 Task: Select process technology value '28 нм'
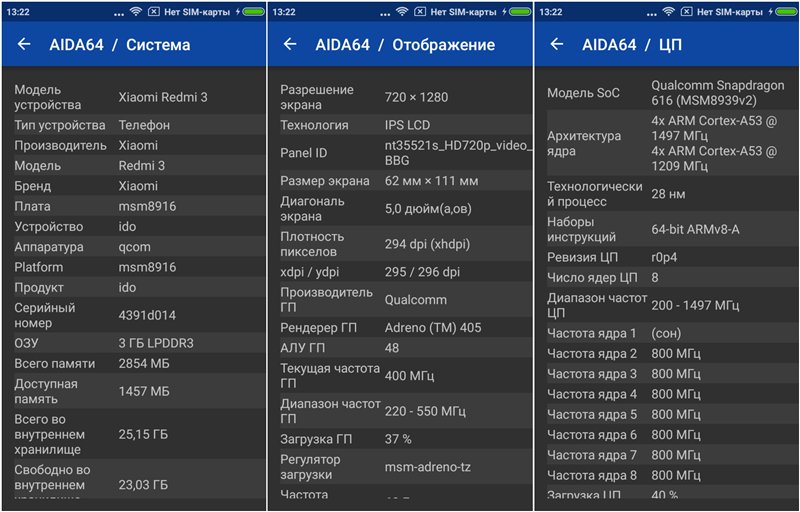pyautogui.click(x=668, y=194)
